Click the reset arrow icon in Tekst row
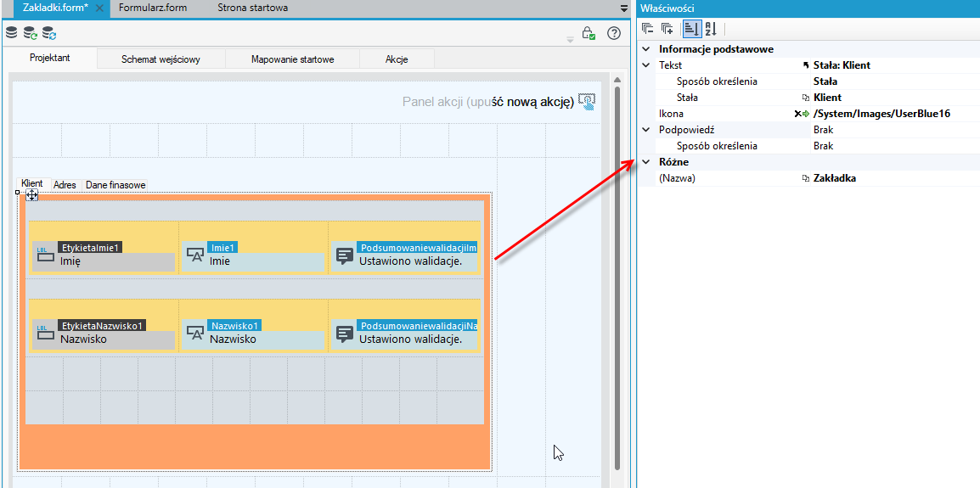980x488 pixels. pyautogui.click(x=805, y=65)
